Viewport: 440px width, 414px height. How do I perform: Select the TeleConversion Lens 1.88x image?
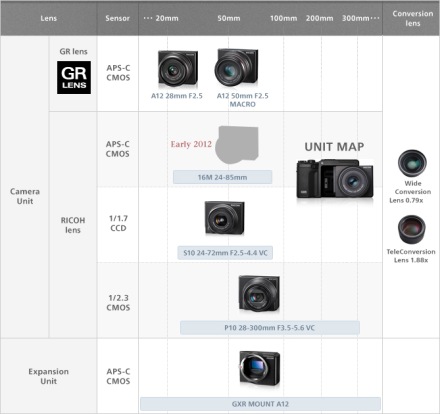[x=412, y=229]
